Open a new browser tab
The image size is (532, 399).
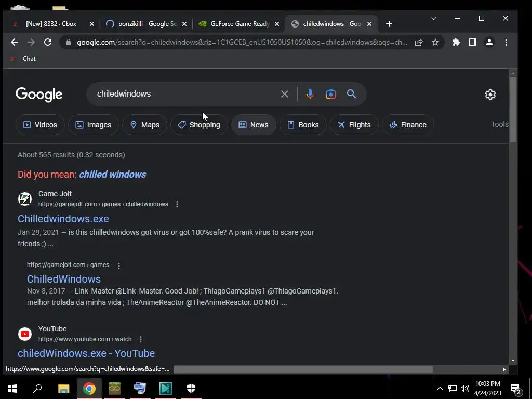[389, 24]
